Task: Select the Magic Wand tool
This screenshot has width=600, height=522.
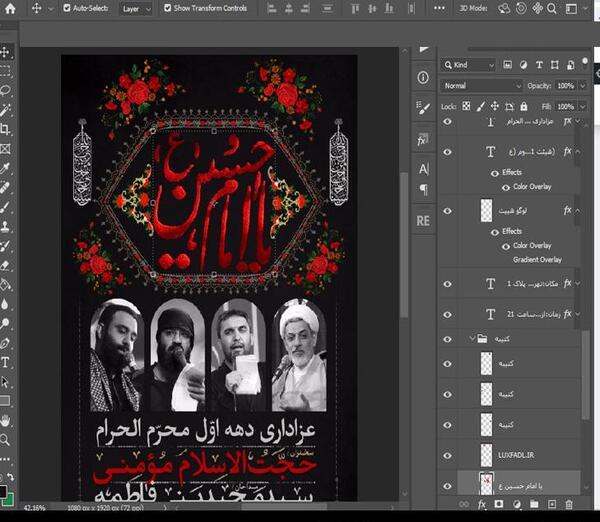Action: click(5, 110)
